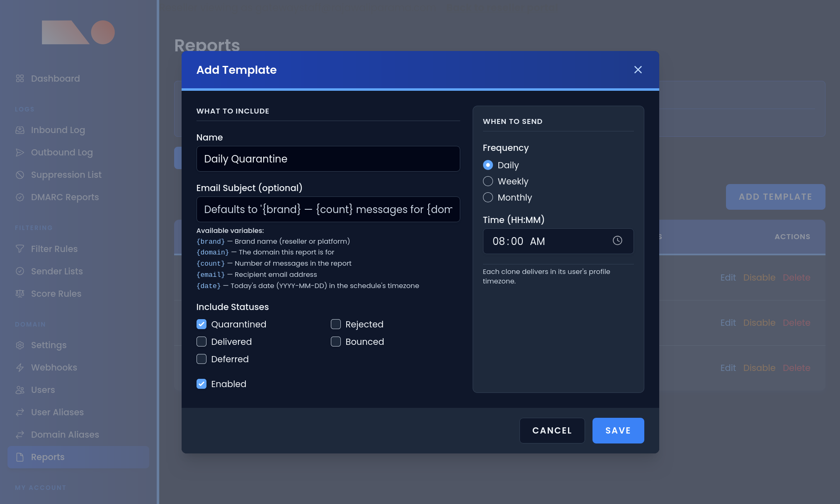
Task: Check the Delivered status checkbox
Action: coord(202,342)
